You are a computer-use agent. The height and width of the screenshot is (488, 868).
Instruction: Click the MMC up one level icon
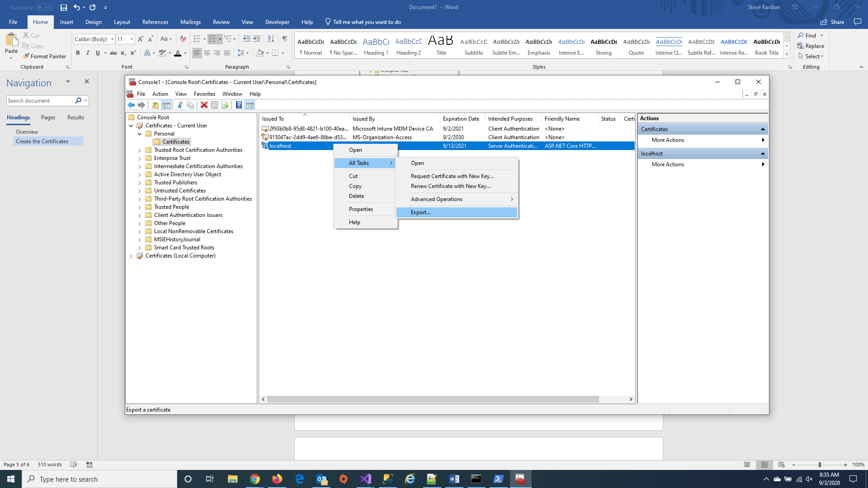156,105
